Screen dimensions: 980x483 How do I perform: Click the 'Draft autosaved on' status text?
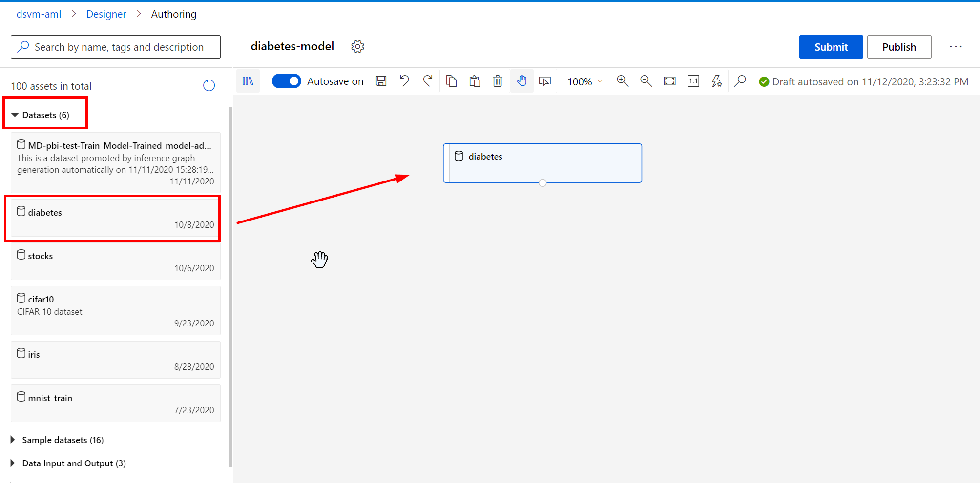[x=870, y=82]
